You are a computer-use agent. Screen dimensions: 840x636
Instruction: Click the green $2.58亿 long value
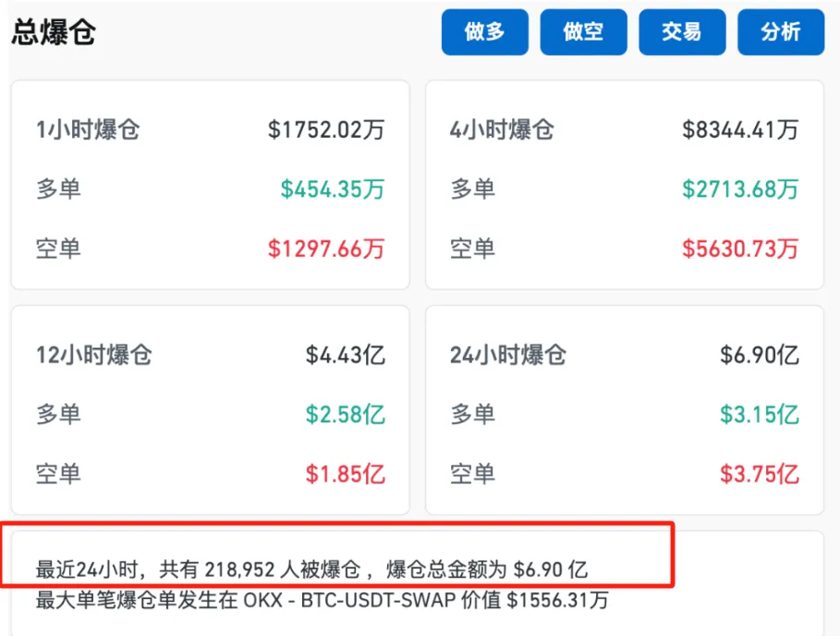(346, 415)
